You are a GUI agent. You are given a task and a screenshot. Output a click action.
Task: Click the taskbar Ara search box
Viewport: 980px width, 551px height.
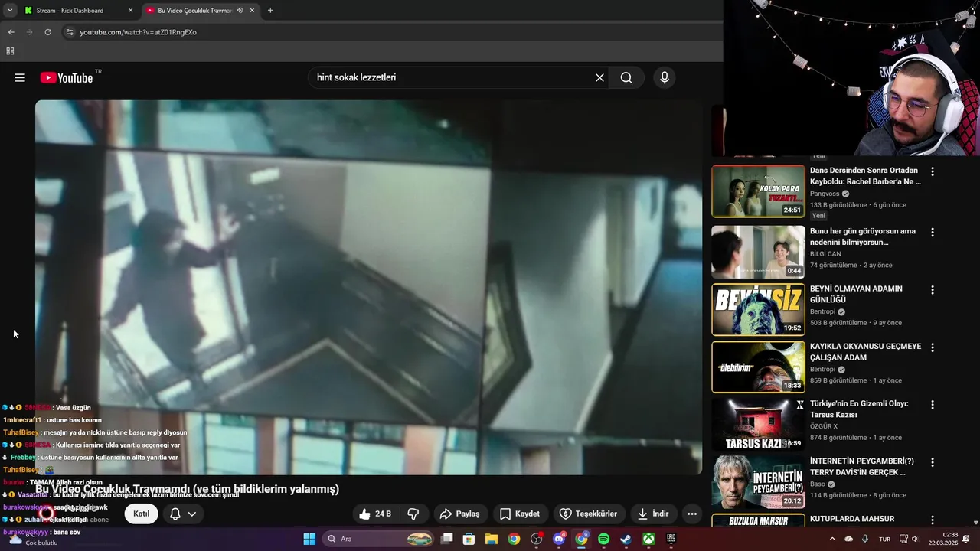[378, 539]
